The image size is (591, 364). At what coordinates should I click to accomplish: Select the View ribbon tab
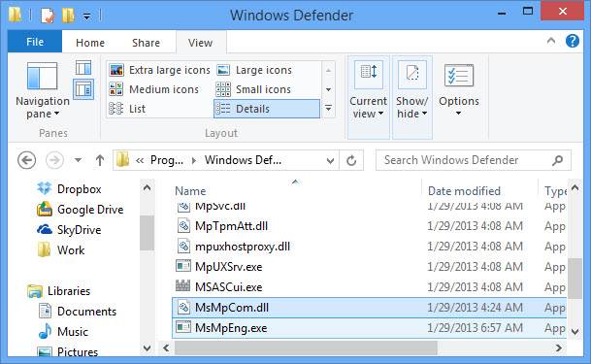pyautogui.click(x=201, y=43)
